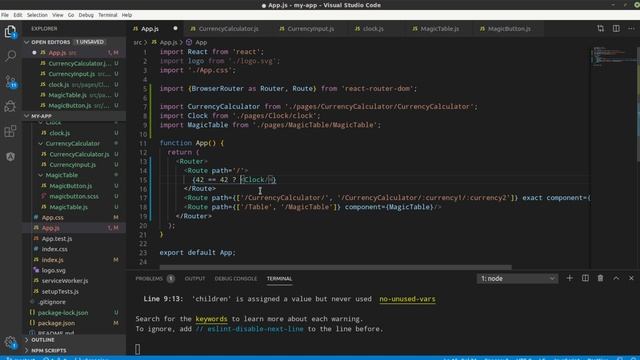Click the App symbol breadcrumb

tap(197, 42)
